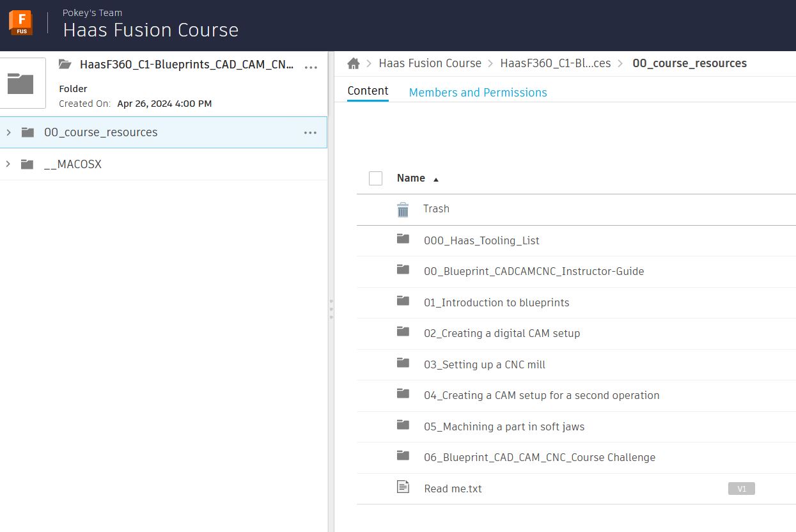Click the V1 version badge on Read me.txt
Image resolution: width=796 pixels, height=532 pixels.
pos(741,489)
